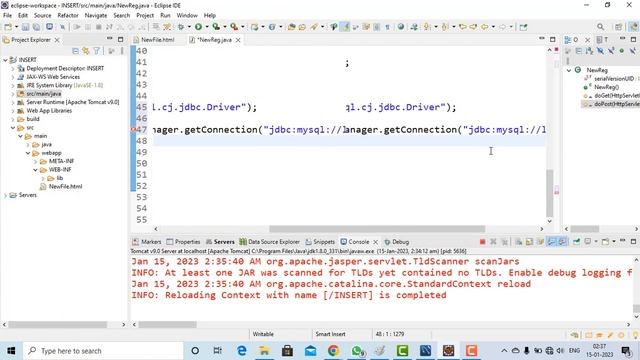The height and width of the screenshot is (360, 640).
Task: Click the New file wizard icon
Action: [x=8, y=27]
